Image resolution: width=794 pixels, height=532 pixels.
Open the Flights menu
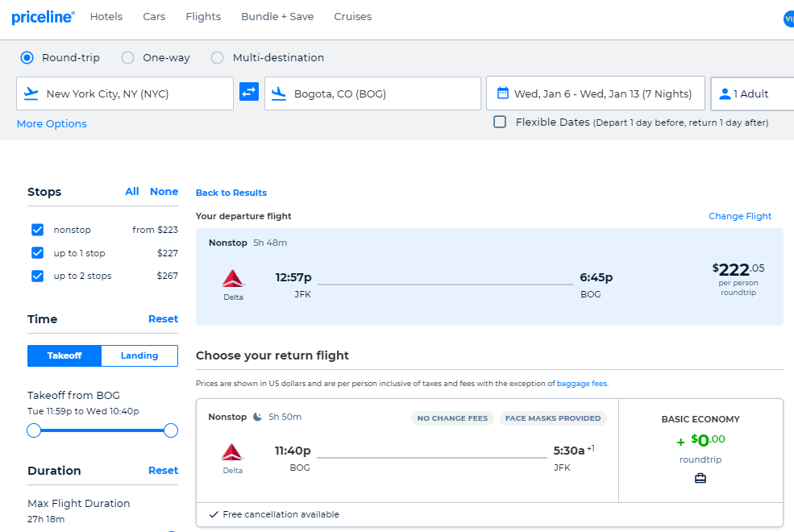tap(203, 17)
